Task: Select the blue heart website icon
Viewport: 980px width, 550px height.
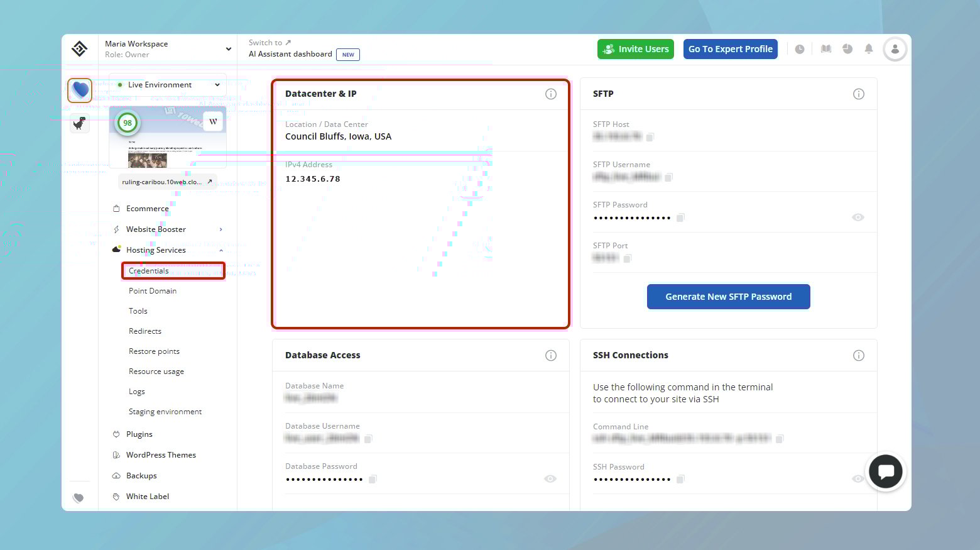Action: (x=80, y=91)
